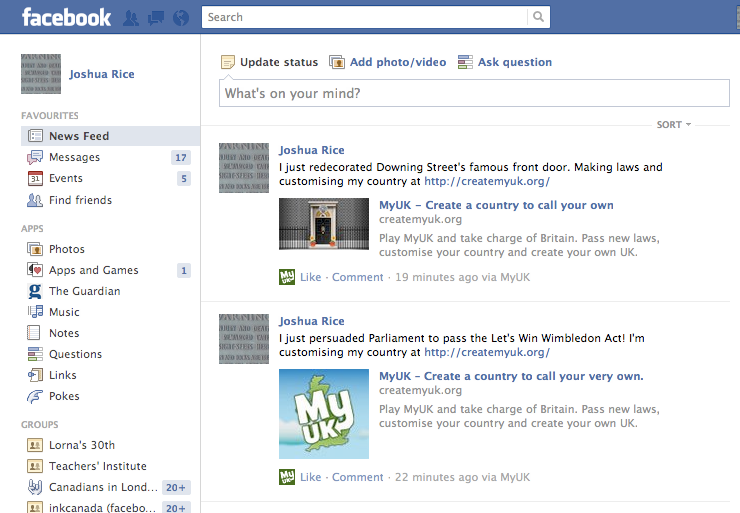Select the Add photo/video tab
Viewport: 740px width, 513px height.
point(387,62)
